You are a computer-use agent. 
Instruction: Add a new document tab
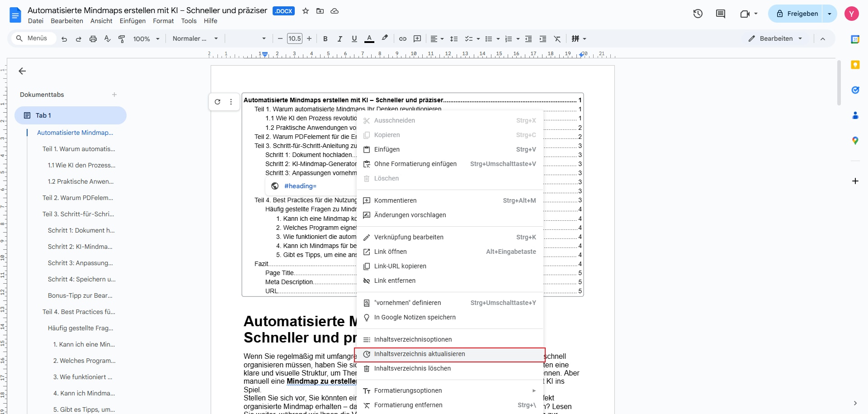tap(114, 95)
